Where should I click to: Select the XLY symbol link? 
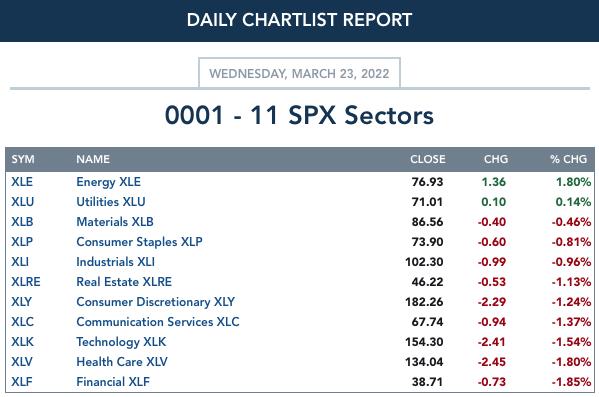21,302
